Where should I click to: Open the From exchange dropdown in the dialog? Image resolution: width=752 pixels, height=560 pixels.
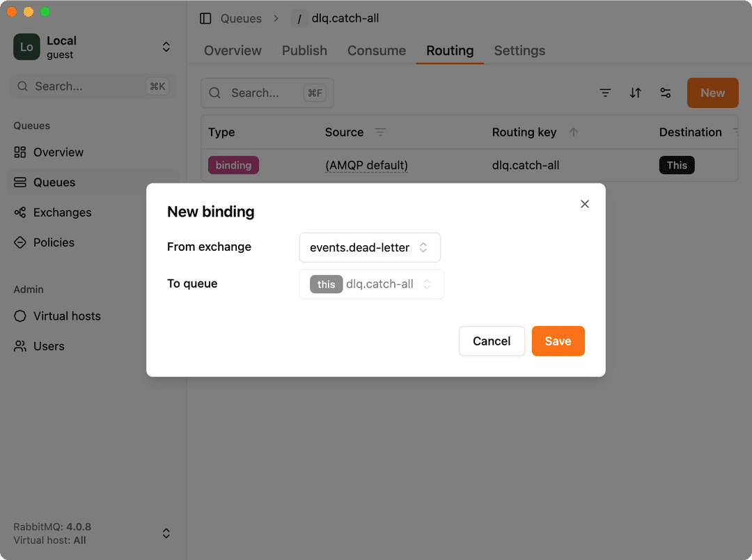click(x=369, y=247)
